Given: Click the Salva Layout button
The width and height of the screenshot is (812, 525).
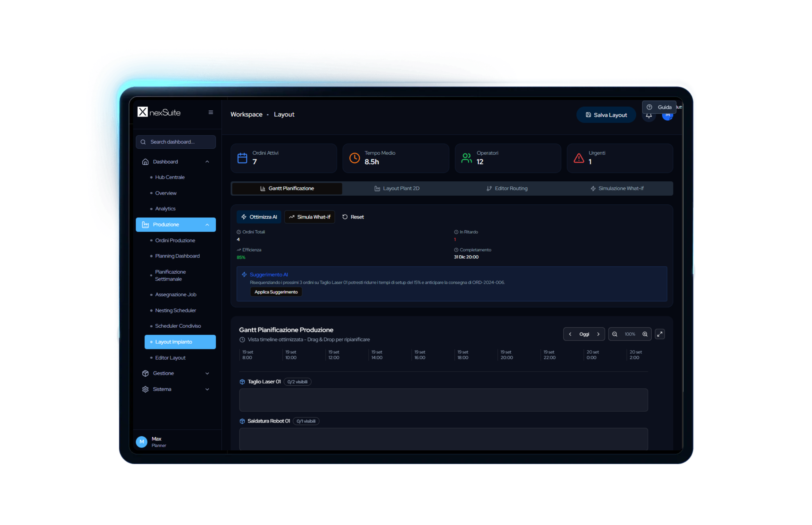Looking at the screenshot, I should point(606,115).
